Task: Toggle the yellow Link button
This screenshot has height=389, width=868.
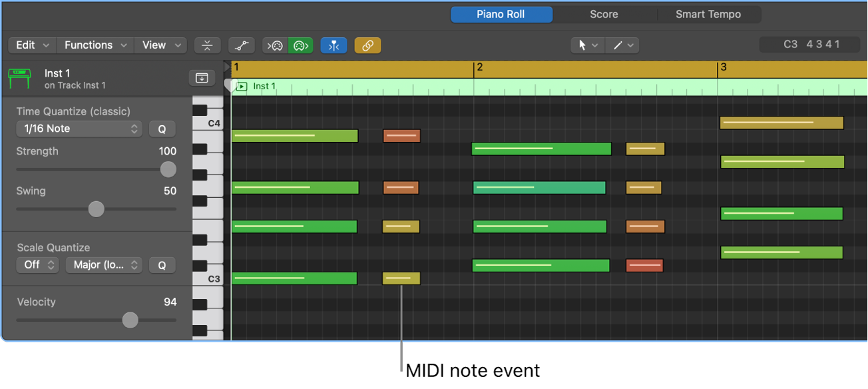Action: point(367,45)
